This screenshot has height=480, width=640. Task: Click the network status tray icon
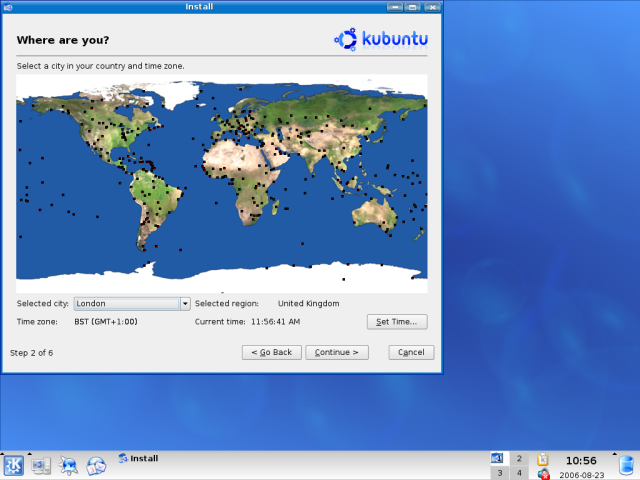coord(543,474)
